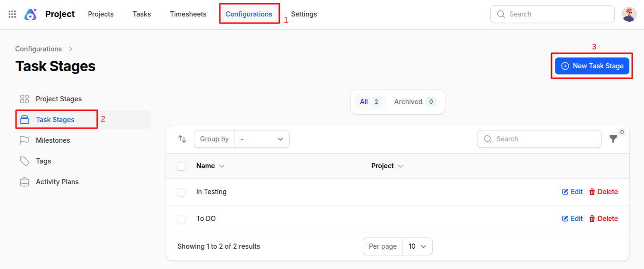Switch to the Archived tab
Viewport: 644px width, 269px height.
(x=414, y=102)
